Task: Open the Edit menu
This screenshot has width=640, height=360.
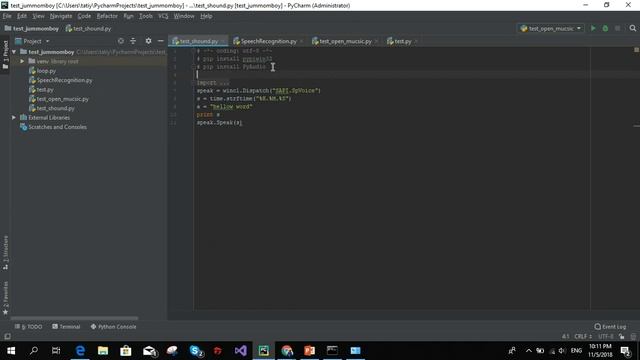Action: tap(22, 16)
